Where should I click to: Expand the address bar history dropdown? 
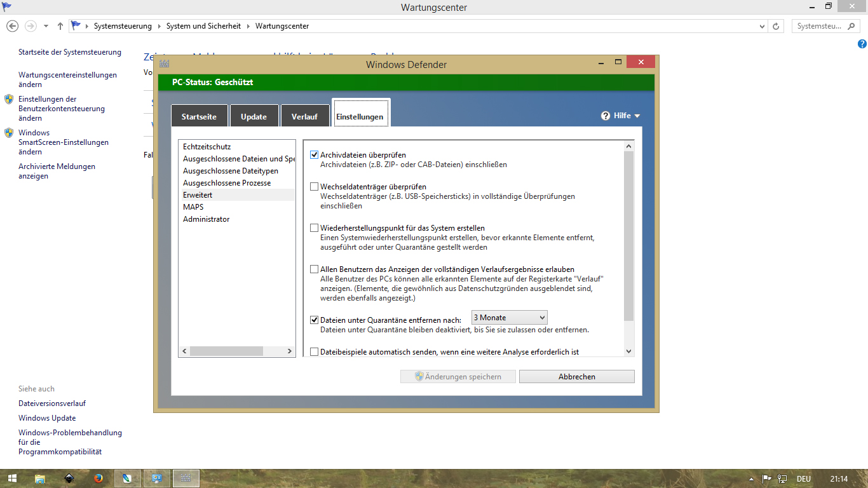pos(763,26)
